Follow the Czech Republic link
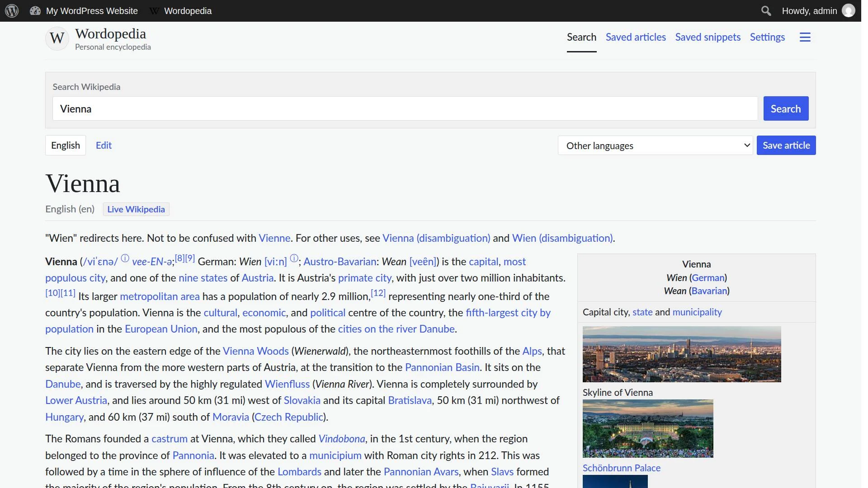Image resolution: width=868 pixels, height=488 pixels. click(x=289, y=417)
